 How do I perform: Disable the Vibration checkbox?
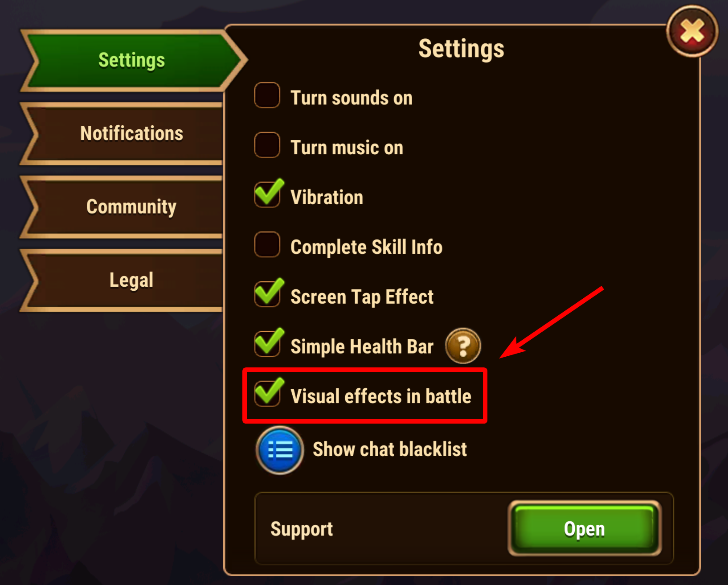point(268,194)
